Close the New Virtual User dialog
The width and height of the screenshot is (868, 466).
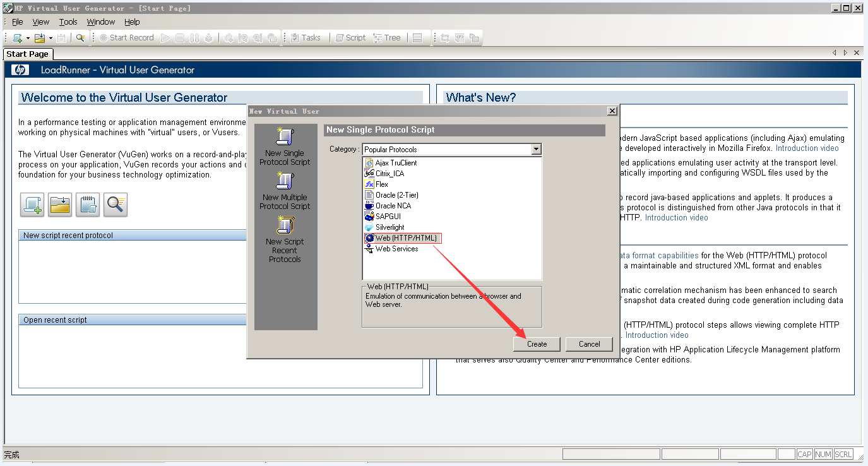(612, 111)
